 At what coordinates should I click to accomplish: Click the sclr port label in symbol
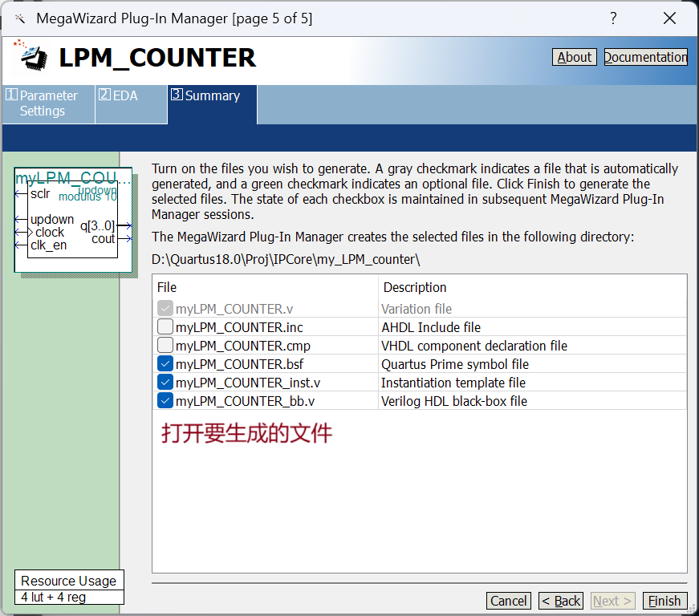click(x=40, y=194)
